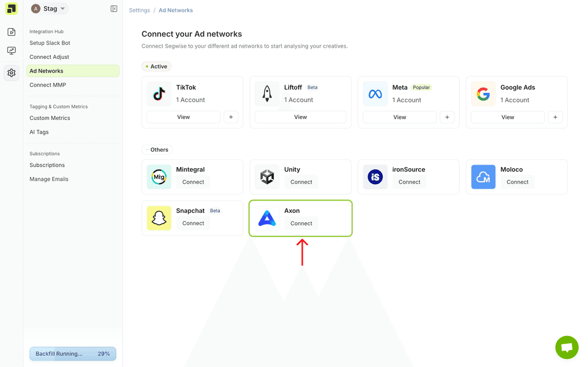
Task: Click the Meta Popular badge
Action: click(x=422, y=88)
